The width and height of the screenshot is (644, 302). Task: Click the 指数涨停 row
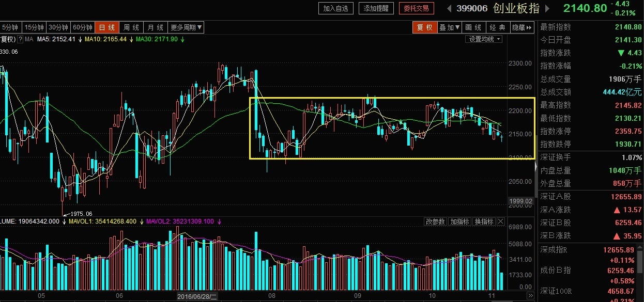pyautogui.click(x=591, y=131)
